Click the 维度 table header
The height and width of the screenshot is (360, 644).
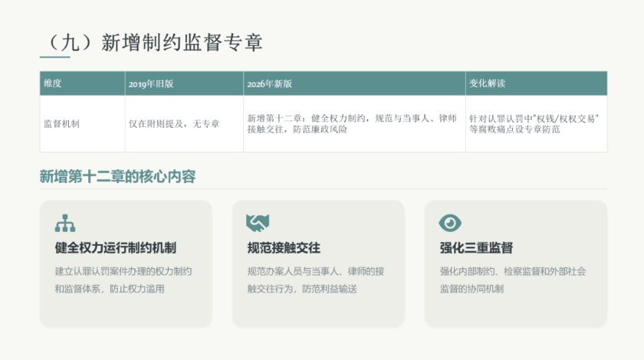click(x=82, y=83)
